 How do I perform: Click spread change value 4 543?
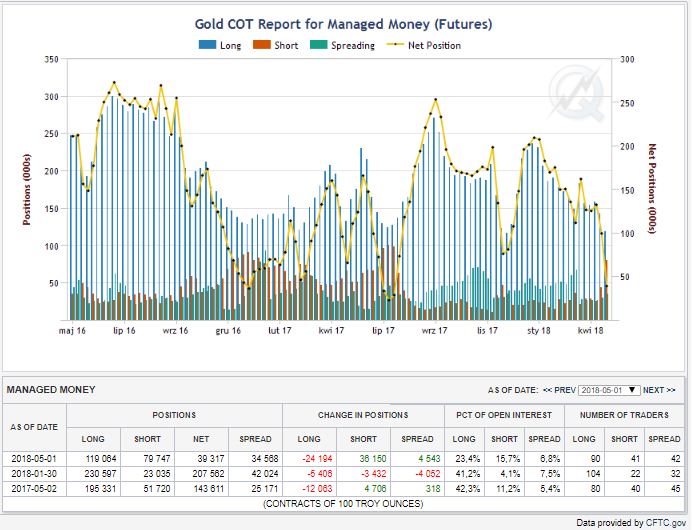(x=429, y=459)
